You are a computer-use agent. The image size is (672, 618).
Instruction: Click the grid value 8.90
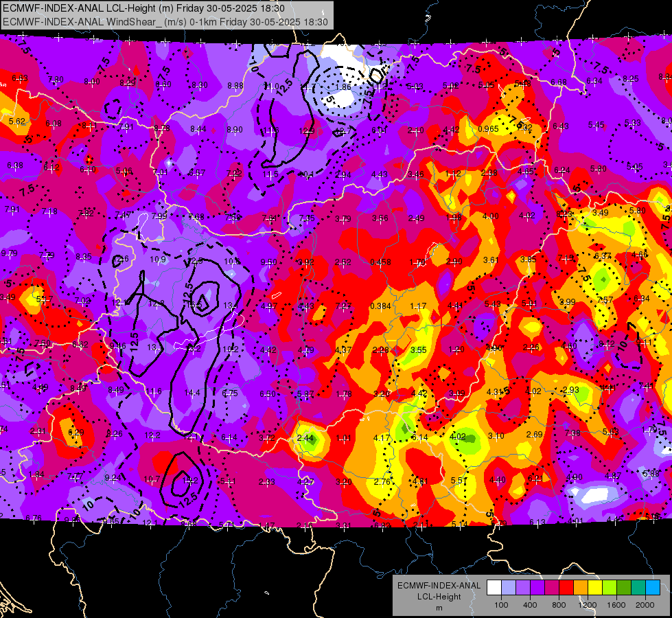click(x=235, y=129)
